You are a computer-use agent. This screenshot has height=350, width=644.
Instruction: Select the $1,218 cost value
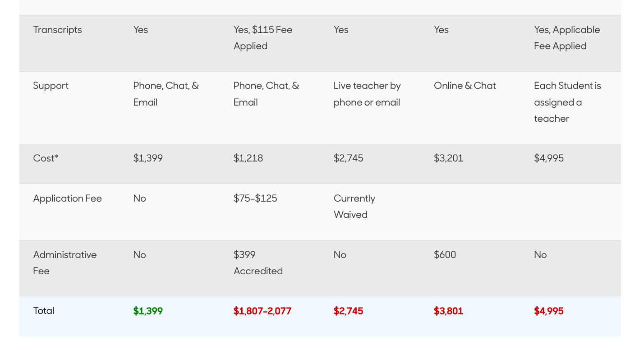click(x=248, y=158)
